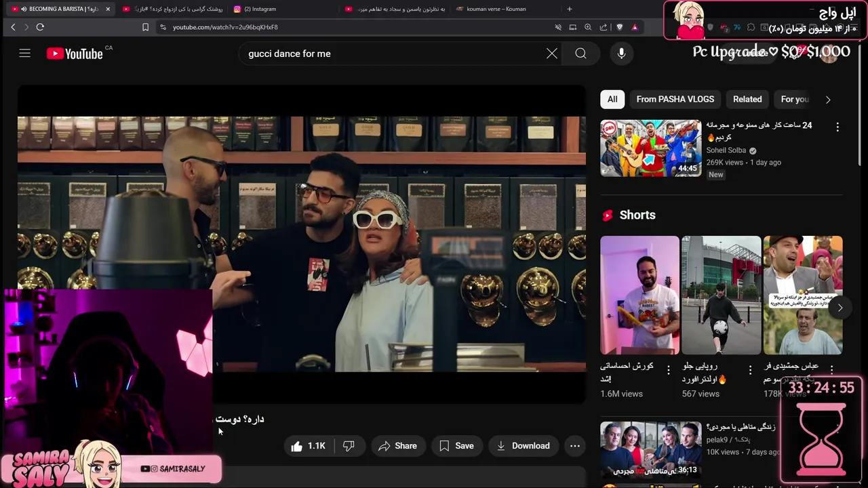Click the Shorts section heading

click(637, 215)
